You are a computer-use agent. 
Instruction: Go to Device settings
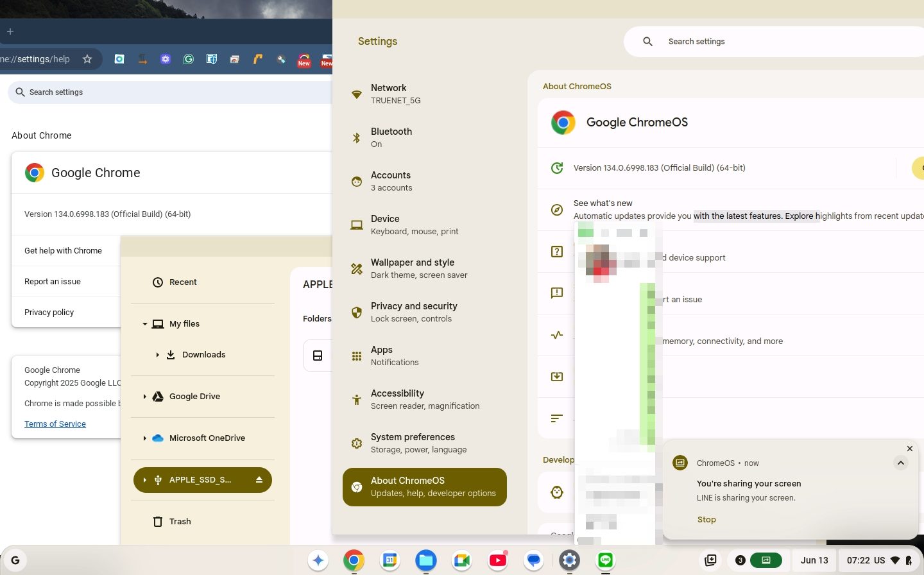(x=425, y=225)
